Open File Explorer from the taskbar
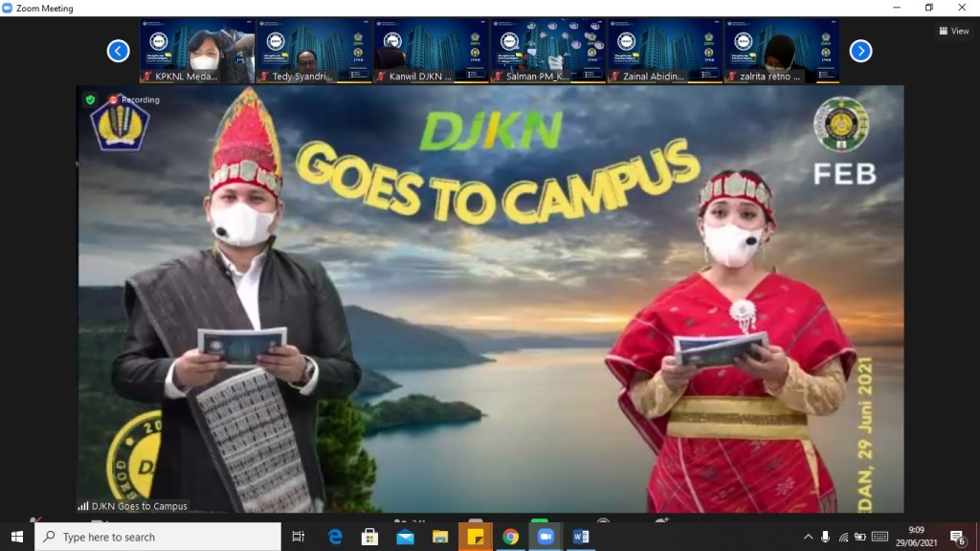 point(439,537)
